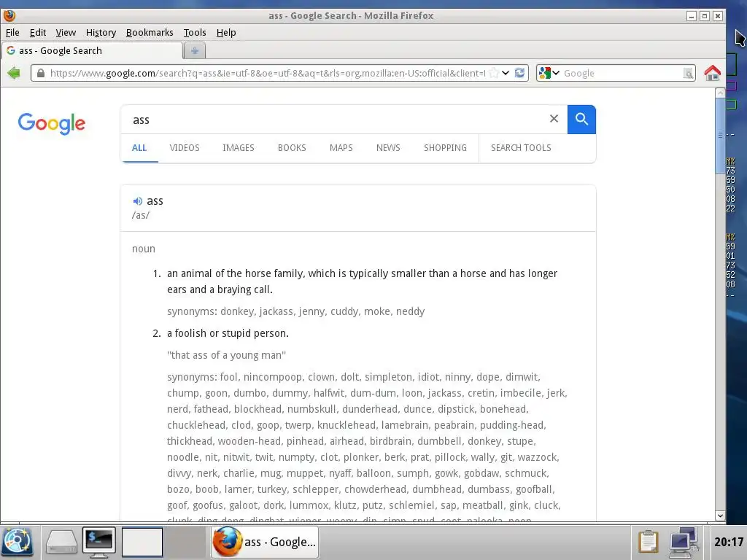Open the network computers tray icon
Screen dimensions: 747x560
684,542
